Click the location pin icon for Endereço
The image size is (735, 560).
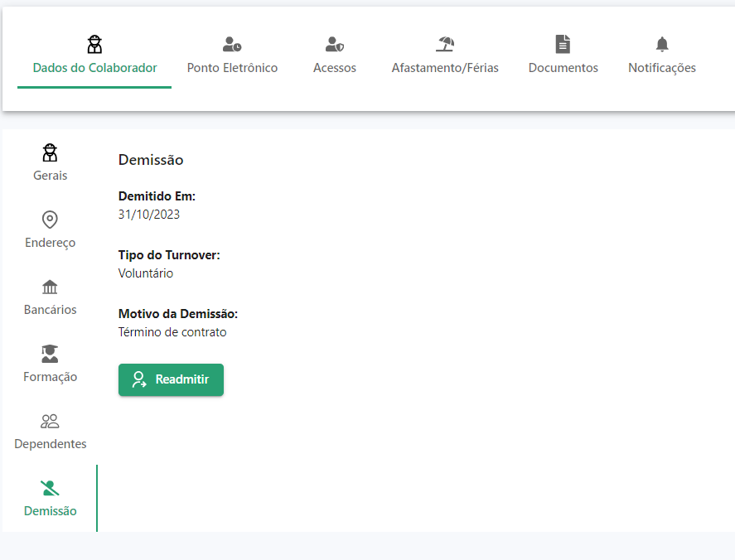pyautogui.click(x=50, y=220)
